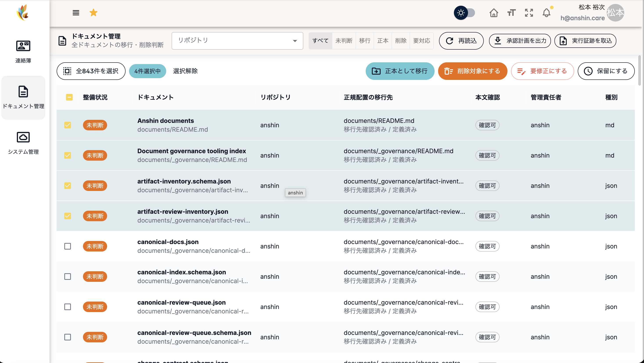The width and height of the screenshot is (644, 363).
Task: Click the 正規配置の移行先 column header
Action: [x=368, y=97]
